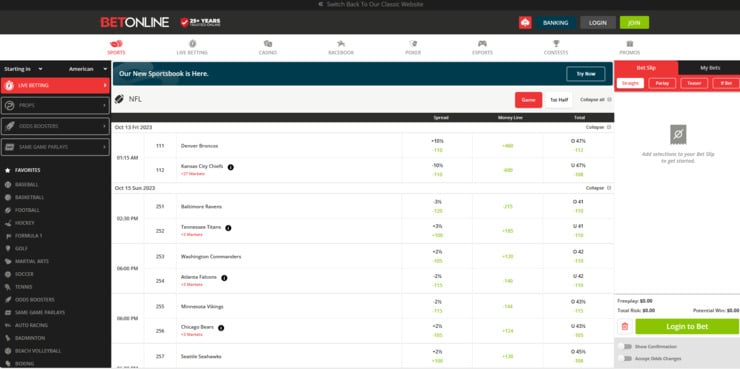Open the Poker section icon
Image resolution: width=740 pixels, height=369 pixels.
[x=413, y=44]
